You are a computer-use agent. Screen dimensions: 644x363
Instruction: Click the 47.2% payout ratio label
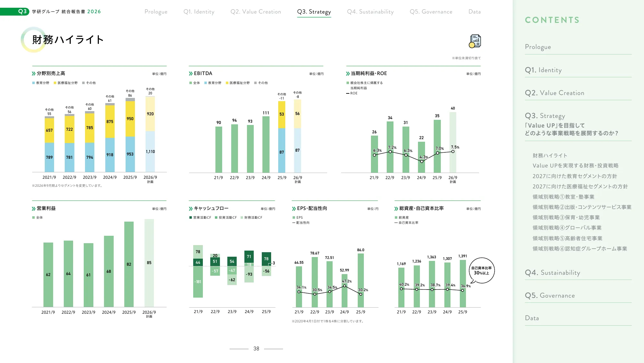[347, 281]
